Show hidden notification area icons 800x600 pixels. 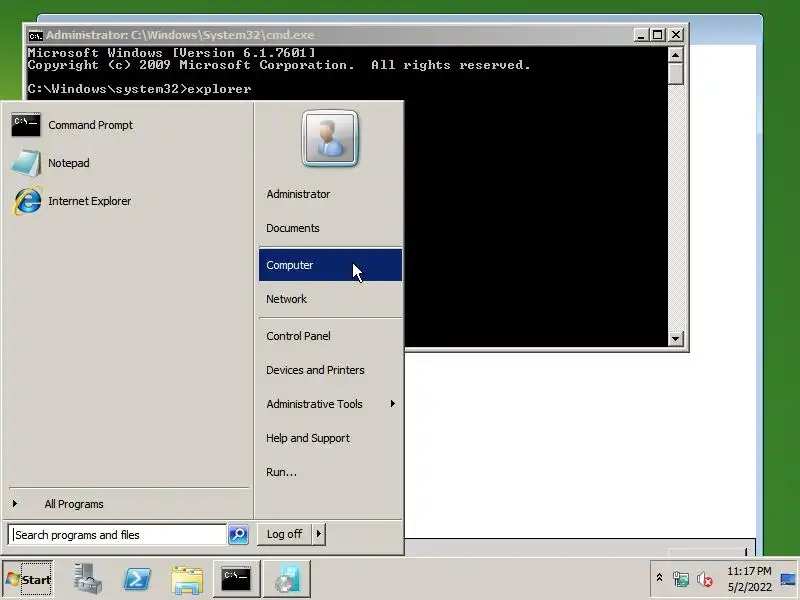point(659,579)
